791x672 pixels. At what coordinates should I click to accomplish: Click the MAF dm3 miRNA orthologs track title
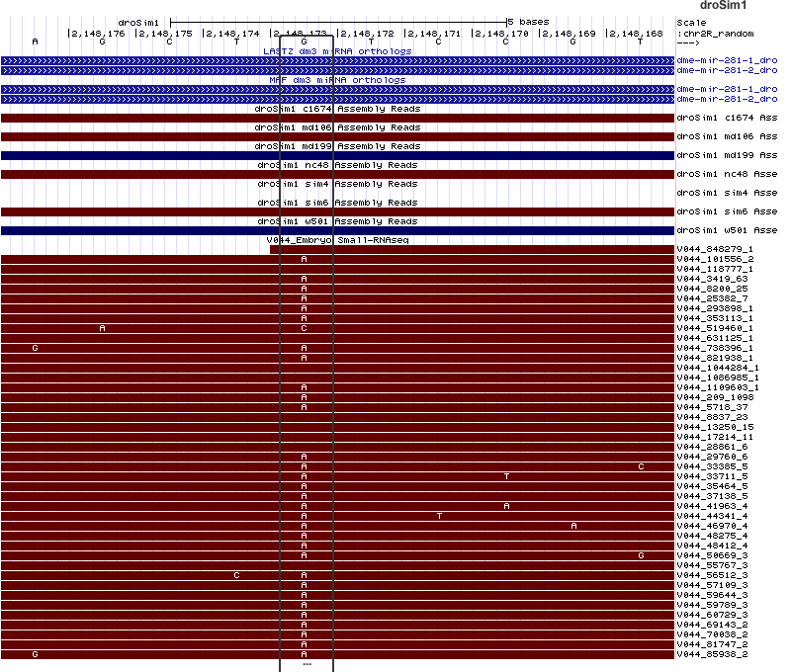coord(336,80)
